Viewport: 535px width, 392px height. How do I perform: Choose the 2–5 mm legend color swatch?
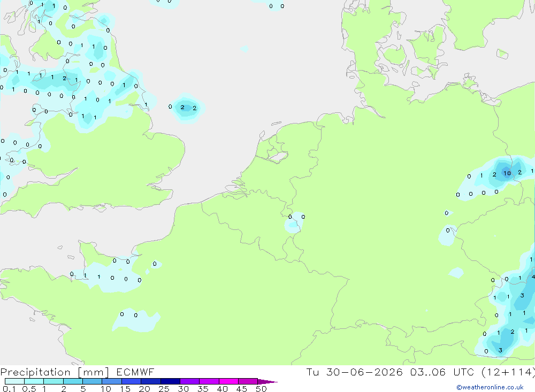pyautogui.click(x=73, y=381)
